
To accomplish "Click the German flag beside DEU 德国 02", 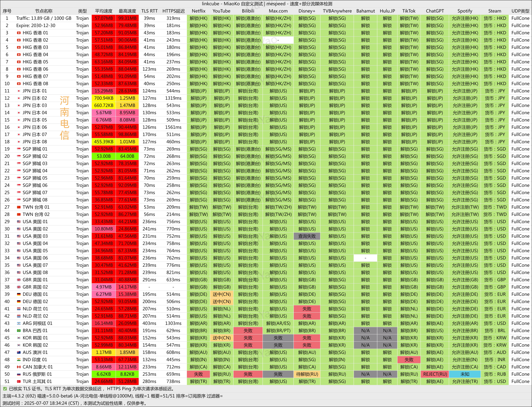I will (19, 302).
